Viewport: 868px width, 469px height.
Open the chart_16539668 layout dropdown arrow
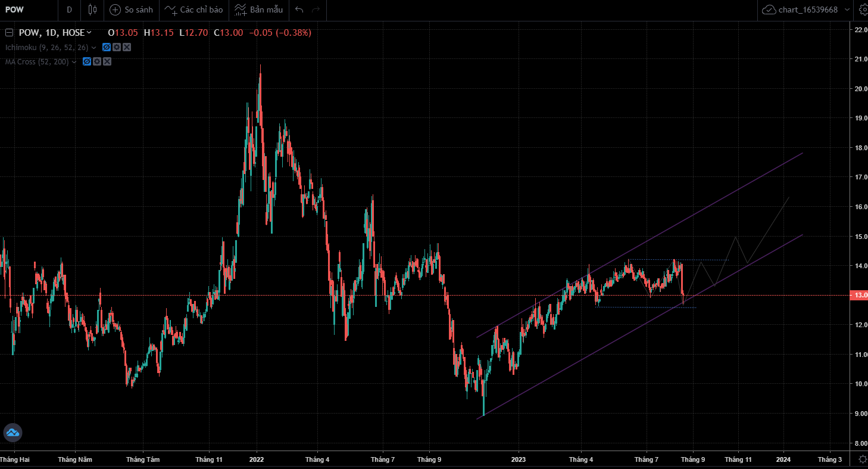click(x=846, y=10)
